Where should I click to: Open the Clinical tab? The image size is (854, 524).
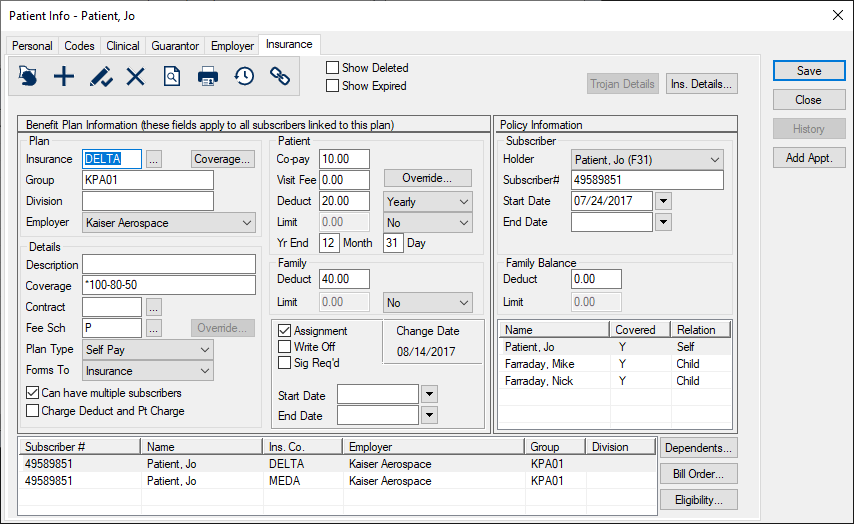123,46
